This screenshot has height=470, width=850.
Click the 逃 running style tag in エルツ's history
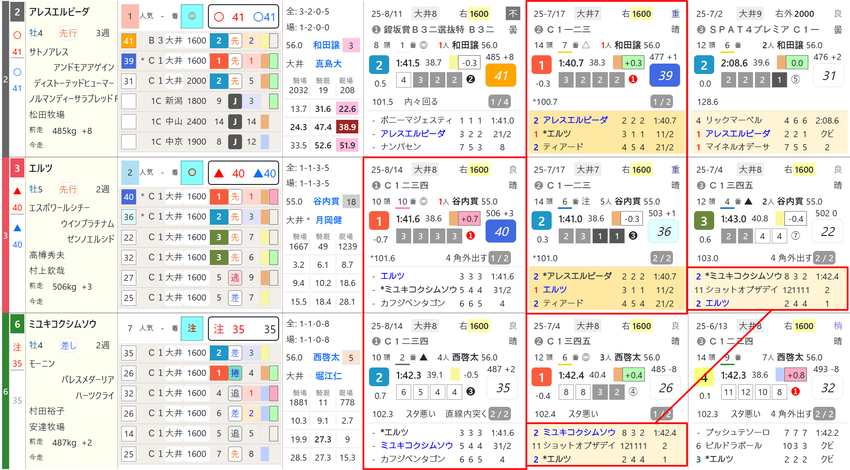tap(235, 278)
